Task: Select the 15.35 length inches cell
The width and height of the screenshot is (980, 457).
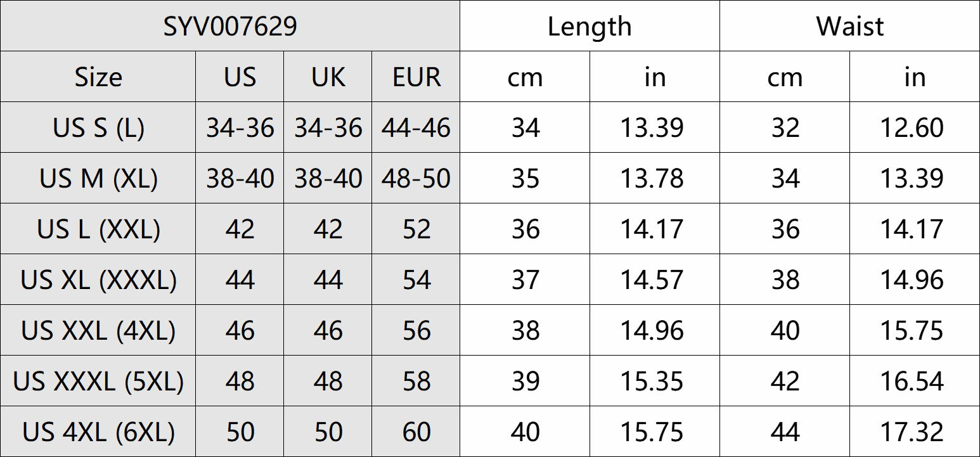Action: pos(652,382)
